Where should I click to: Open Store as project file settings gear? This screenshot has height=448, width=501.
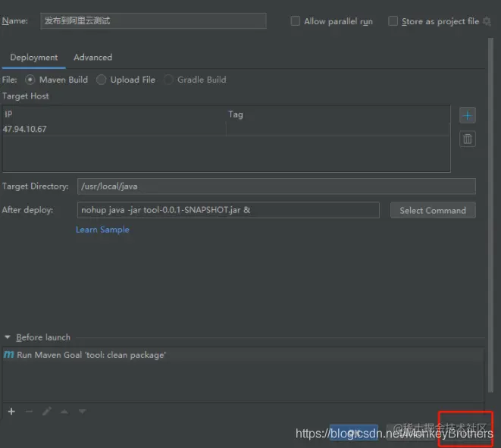[487, 21]
